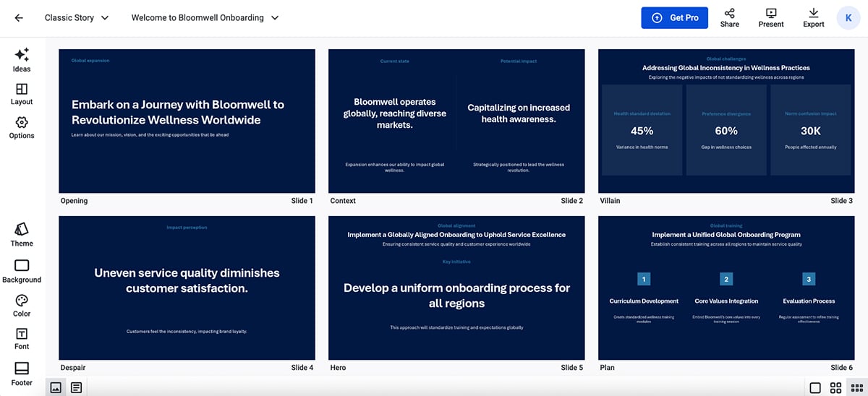Click the step 1 number badge on slide 6
The image size is (868, 396).
[644, 279]
